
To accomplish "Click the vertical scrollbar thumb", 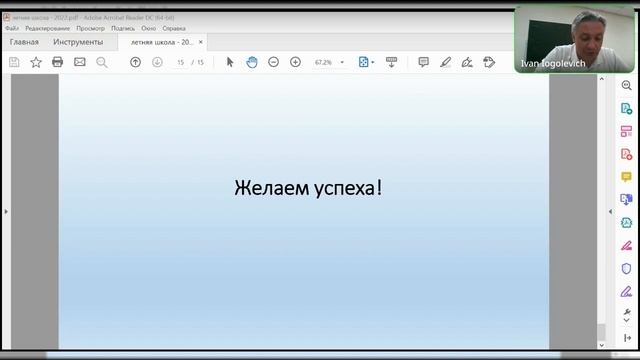I will tap(602, 332).
